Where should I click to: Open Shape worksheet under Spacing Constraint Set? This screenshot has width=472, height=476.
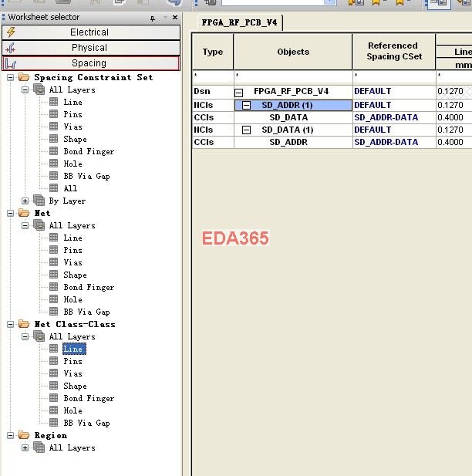tap(75, 140)
